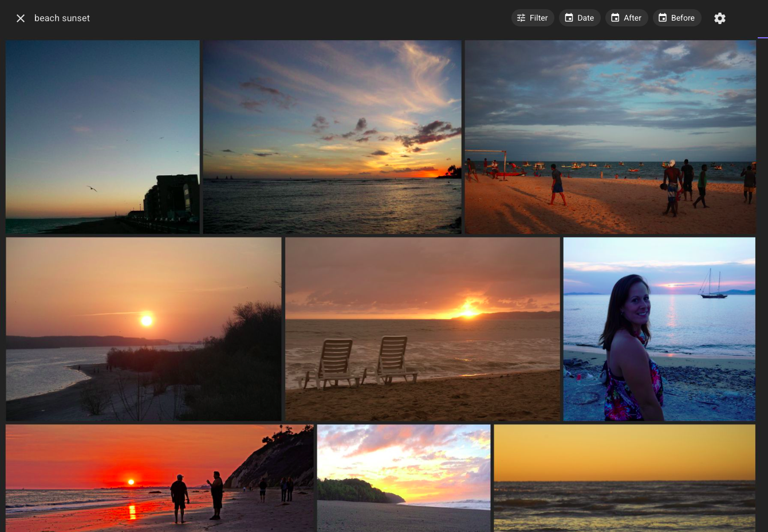Image resolution: width=768 pixels, height=532 pixels.
Task: Open the ocean sunset photo with wispy clouds
Action: point(332,137)
